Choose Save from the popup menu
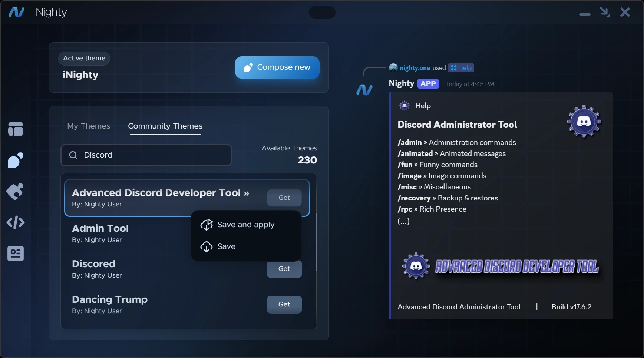644x358 pixels. 246,246
